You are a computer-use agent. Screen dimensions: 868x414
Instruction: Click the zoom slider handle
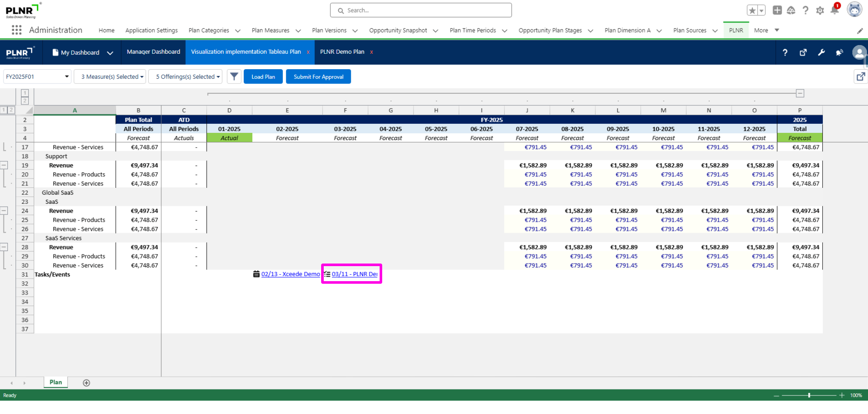click(809, 395)
